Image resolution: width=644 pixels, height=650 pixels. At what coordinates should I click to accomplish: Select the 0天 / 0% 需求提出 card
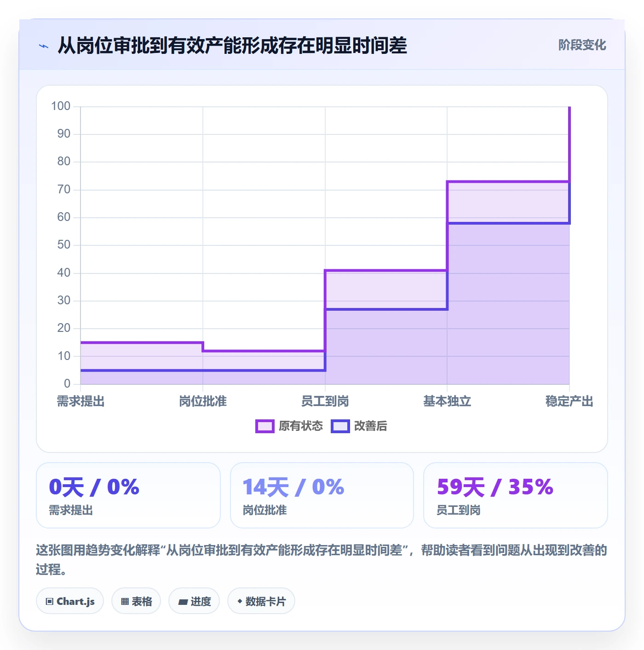click(x=128, y=495)
